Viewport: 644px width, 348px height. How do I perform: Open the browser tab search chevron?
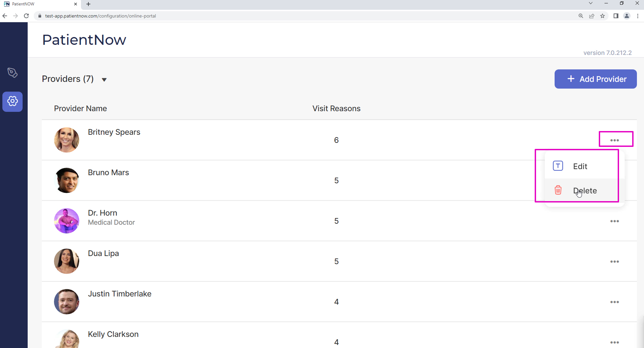(x=590, y=3)
